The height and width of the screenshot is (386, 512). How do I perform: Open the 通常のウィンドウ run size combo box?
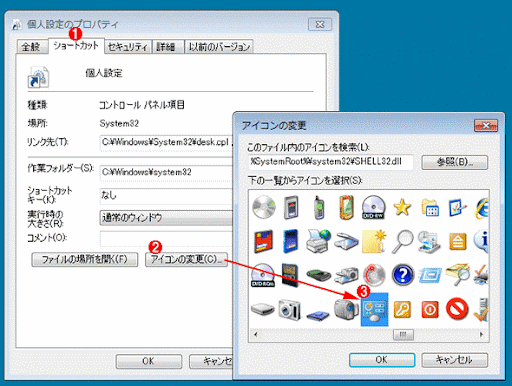click(x=166, y=218)
